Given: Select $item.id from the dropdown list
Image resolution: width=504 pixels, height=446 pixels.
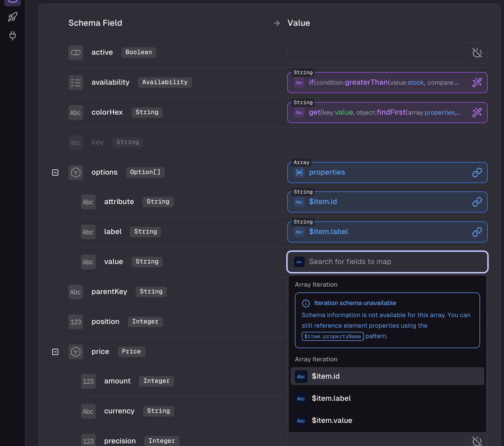Looking at the screenshot, I should [387, 376].
